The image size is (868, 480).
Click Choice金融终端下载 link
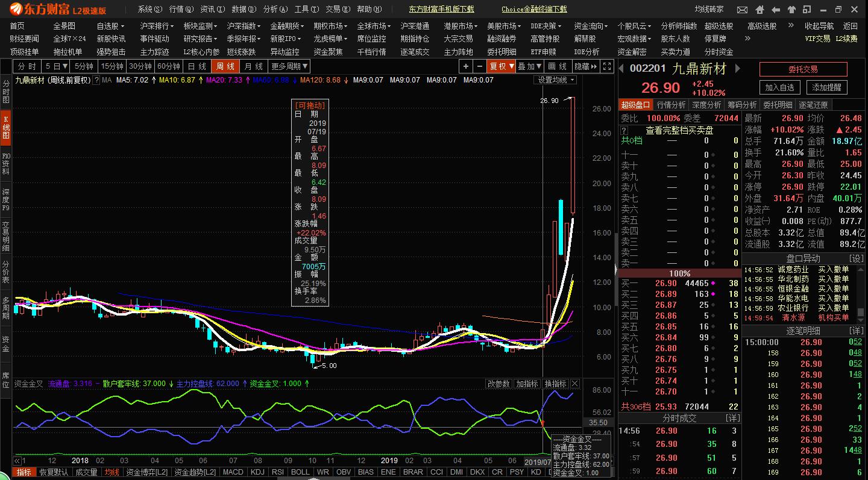click(534, 9)
